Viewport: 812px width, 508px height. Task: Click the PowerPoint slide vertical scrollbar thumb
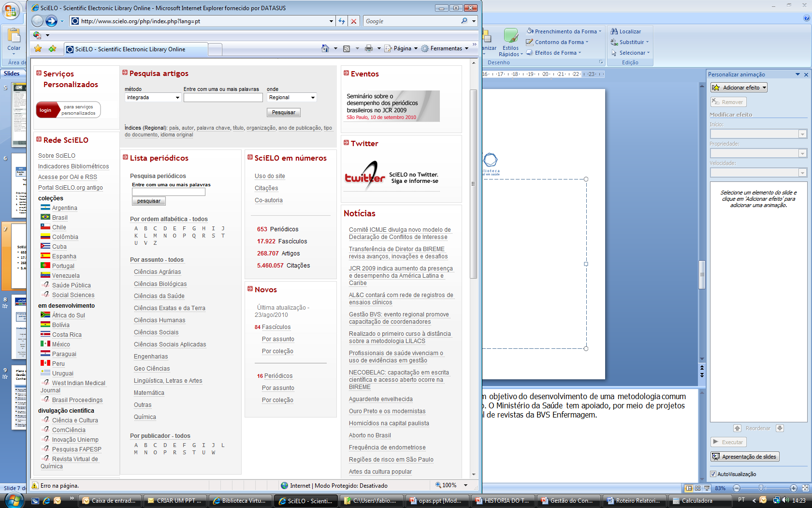(x=702, y=274)
